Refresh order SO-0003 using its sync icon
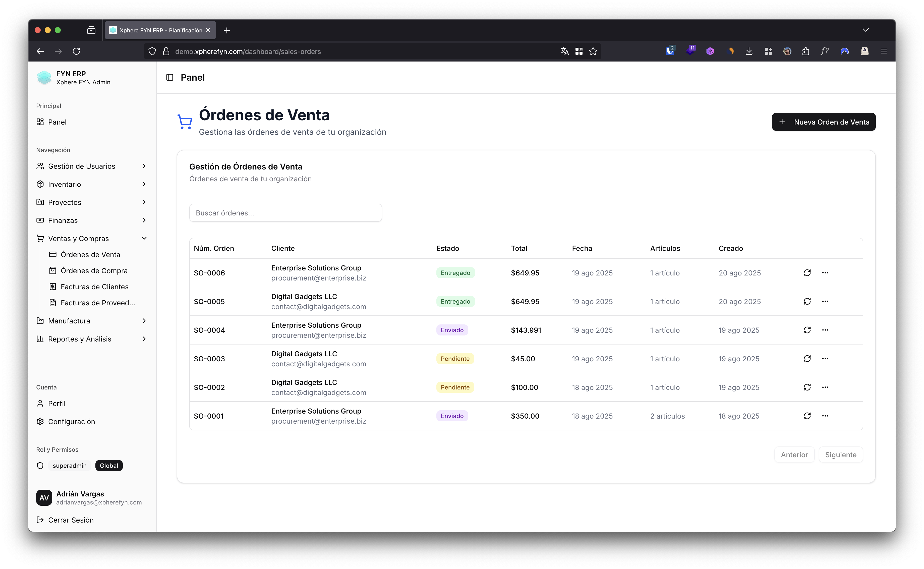This screenshot has height=569, width=924. point(807,358)
